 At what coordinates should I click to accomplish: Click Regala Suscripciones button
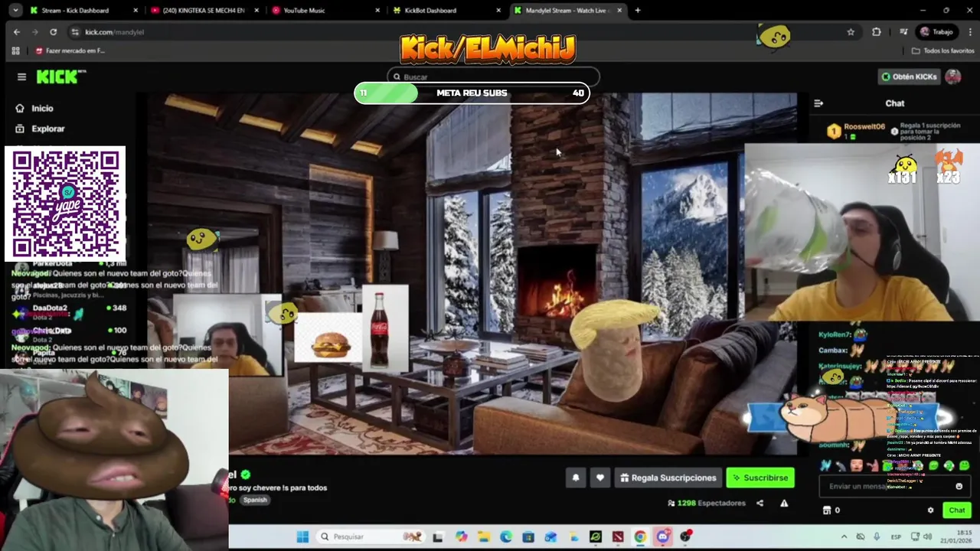coord(668,478)
